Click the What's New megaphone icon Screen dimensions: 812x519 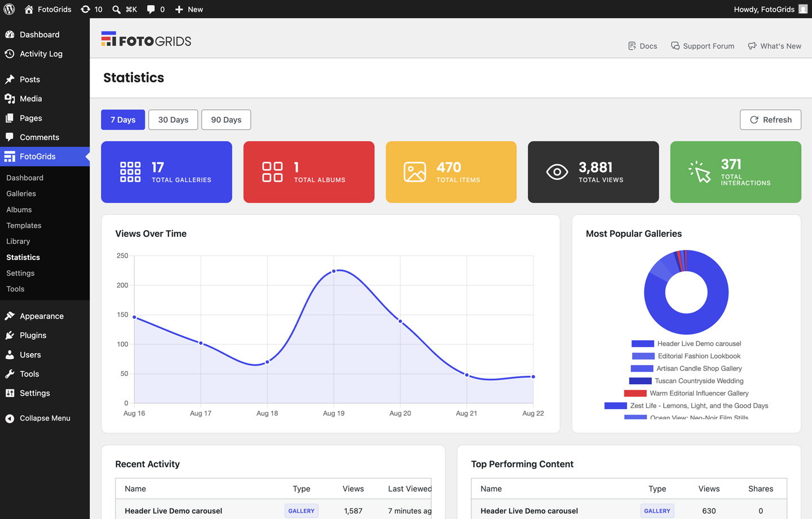coord(752,46)
